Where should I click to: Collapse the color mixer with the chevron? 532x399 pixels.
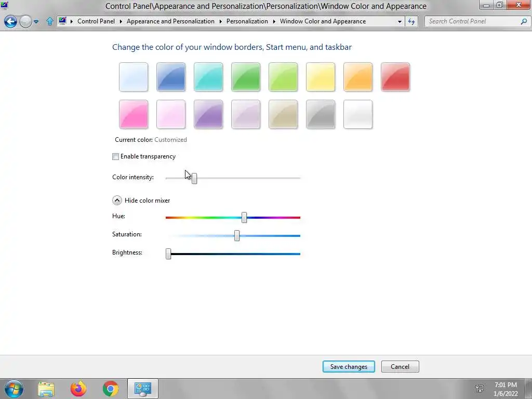pyautogui.click(x=117, y=201)
